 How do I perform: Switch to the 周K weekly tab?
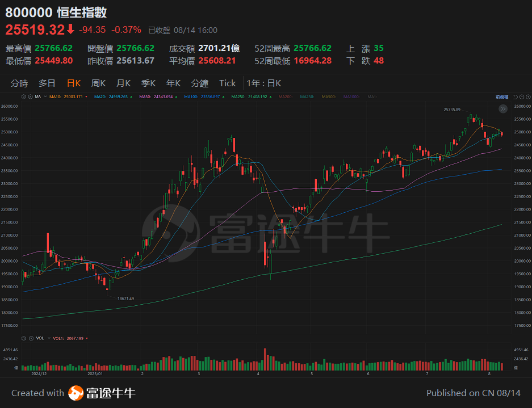pos(98,83)
